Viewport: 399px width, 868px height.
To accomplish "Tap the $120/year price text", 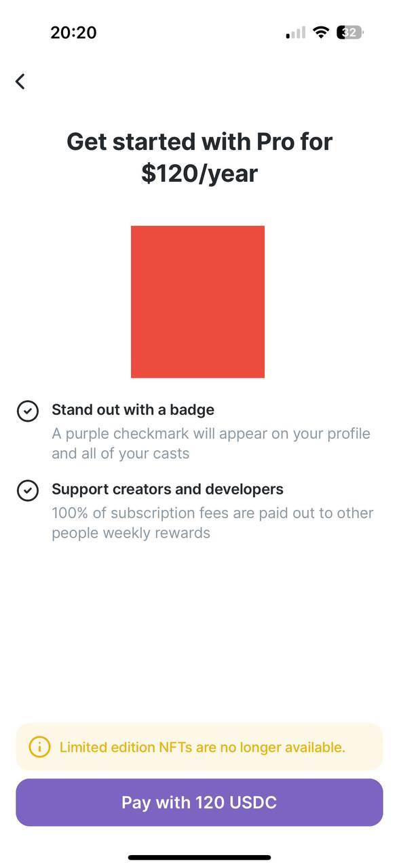I will pyautogui.click(x=199, y=174).
